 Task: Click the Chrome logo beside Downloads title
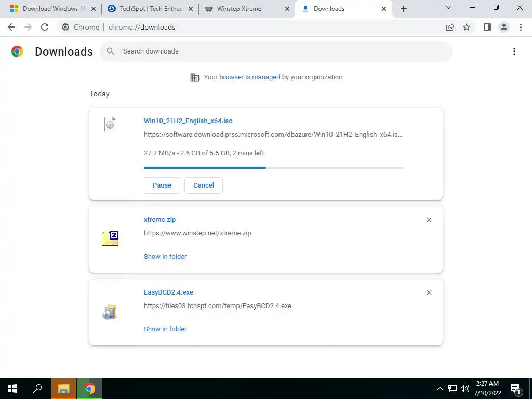[17, 51]
